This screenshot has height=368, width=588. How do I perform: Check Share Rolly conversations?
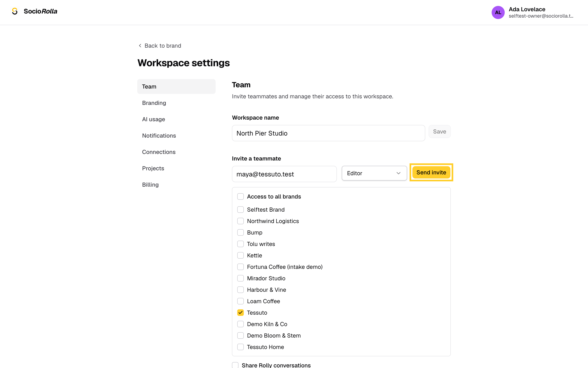(235, 365)
